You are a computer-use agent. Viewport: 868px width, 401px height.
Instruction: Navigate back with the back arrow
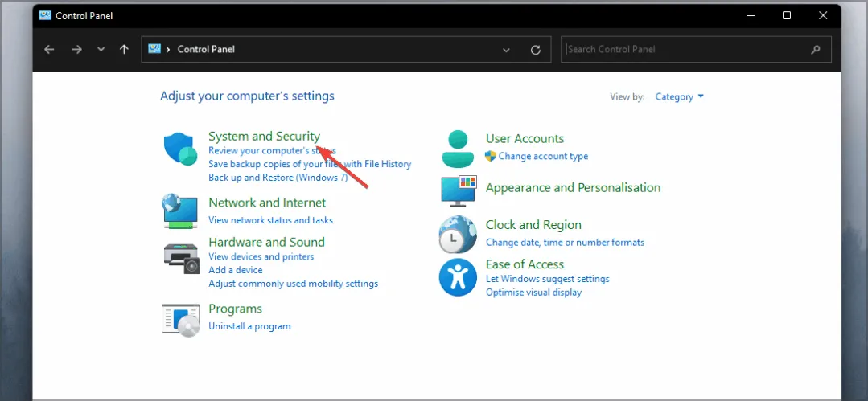tap(50, 50)
